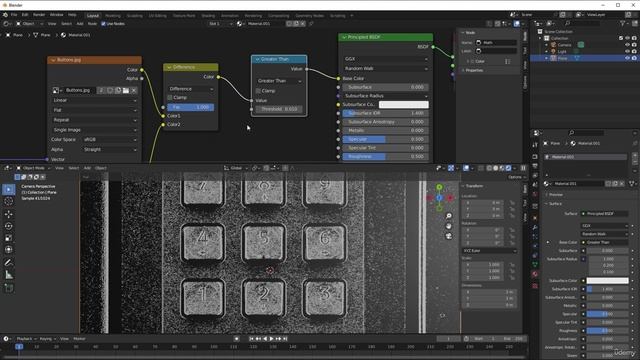Image resolution: width=640 pixels, height=360 pixels.
Task: Pause viewport render preview button
Action: tap(523, 168)
